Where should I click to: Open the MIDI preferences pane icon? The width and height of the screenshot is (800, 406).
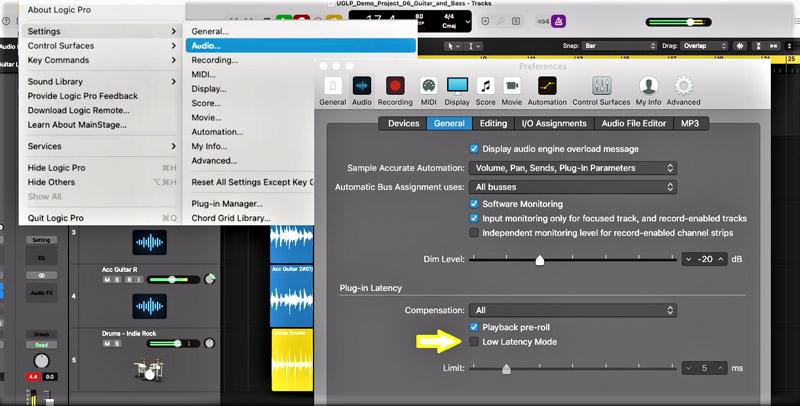pos(429,86)
